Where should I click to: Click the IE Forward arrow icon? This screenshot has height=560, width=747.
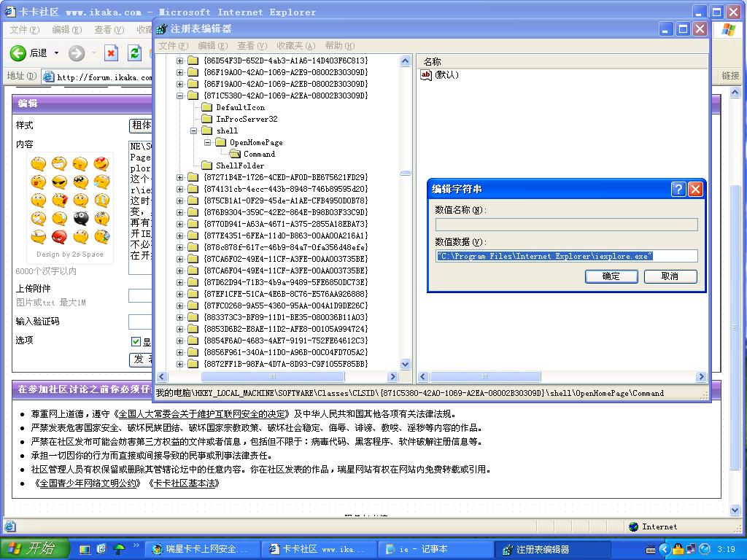(x=76, y=52)
